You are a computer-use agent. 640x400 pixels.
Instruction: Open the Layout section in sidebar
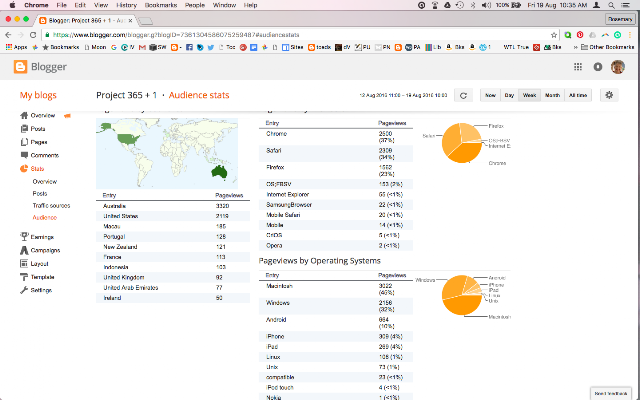coord(34,264)
